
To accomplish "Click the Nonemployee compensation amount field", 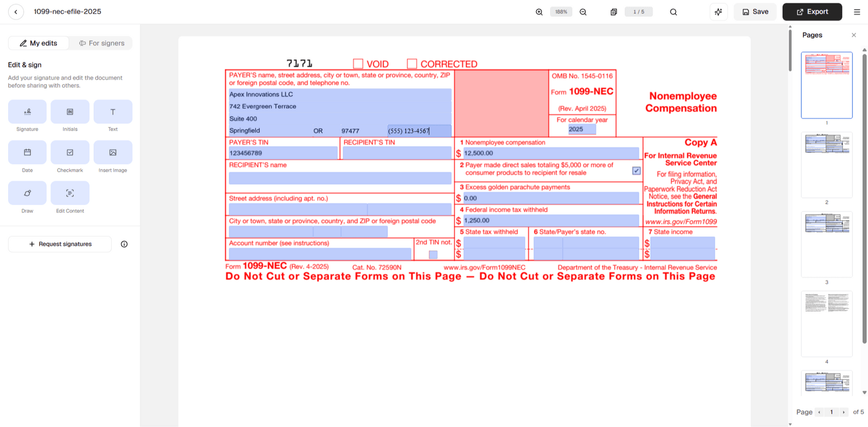I will pyautogui.click(x=551, y=153).
